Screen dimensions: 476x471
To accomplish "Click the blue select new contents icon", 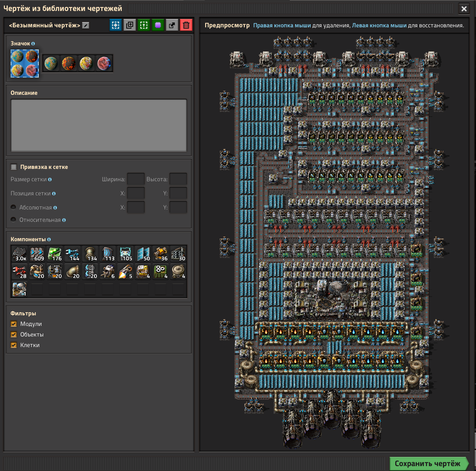I will pos(116,25).
